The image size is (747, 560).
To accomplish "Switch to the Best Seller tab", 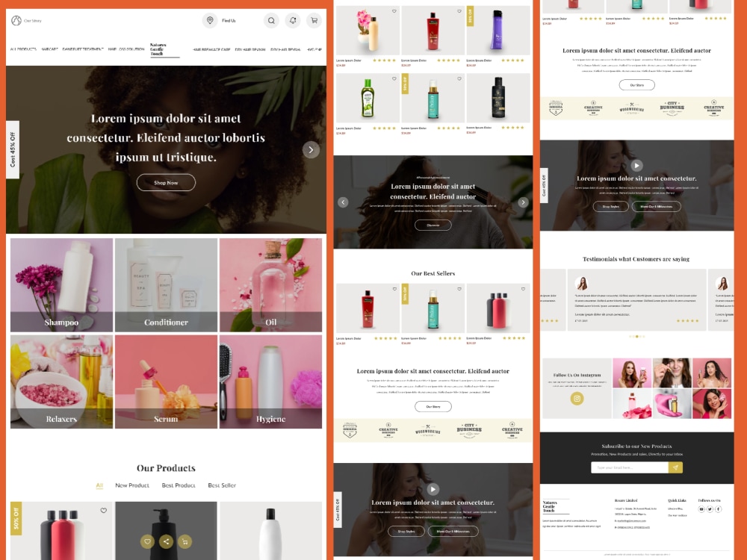I will [222, 485].
